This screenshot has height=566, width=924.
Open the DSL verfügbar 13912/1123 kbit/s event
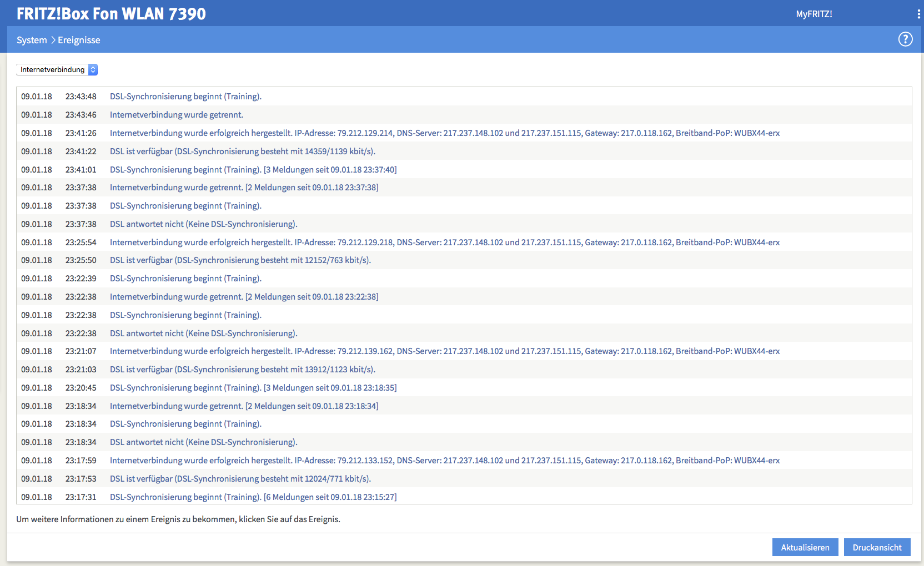pyautogui.click(x=242, y=370)
